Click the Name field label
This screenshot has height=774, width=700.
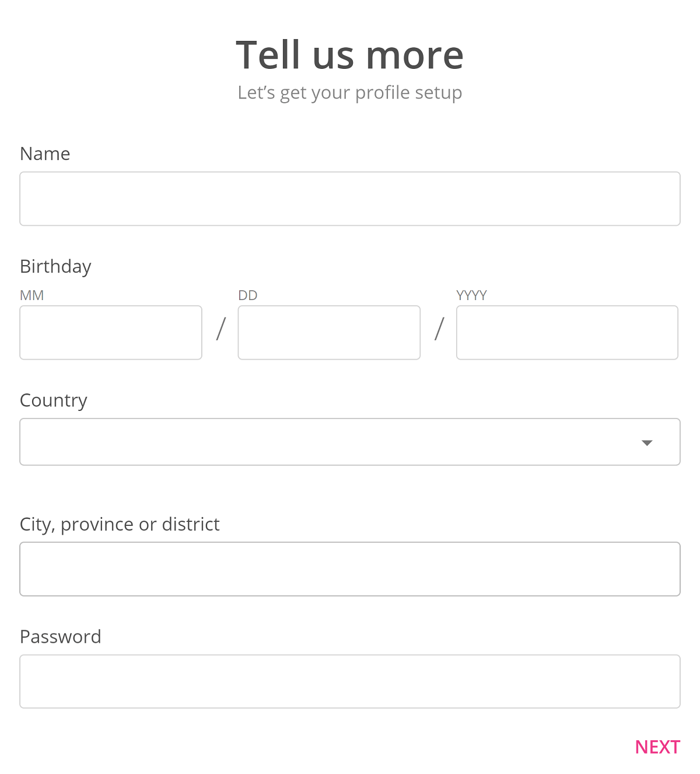pyautogui.click(x=45, y=154)
